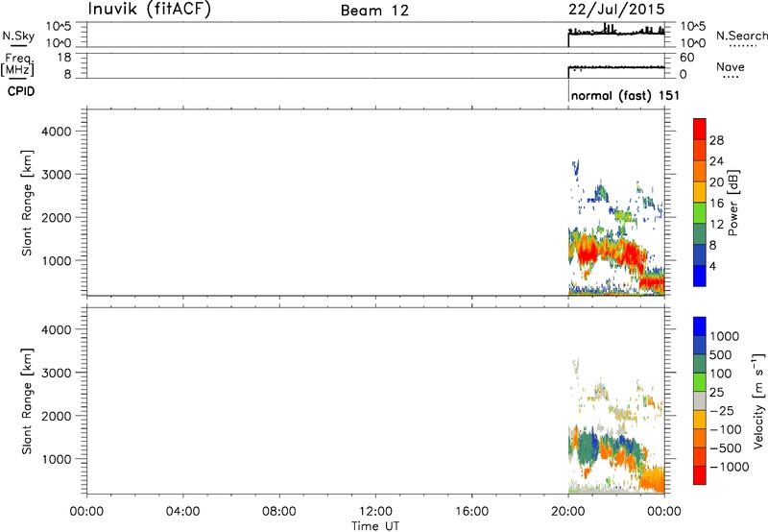Click the '-1000' tick on the velocity colorbar
The height and width of the screenshot is (532, 768).
point(730,467)
